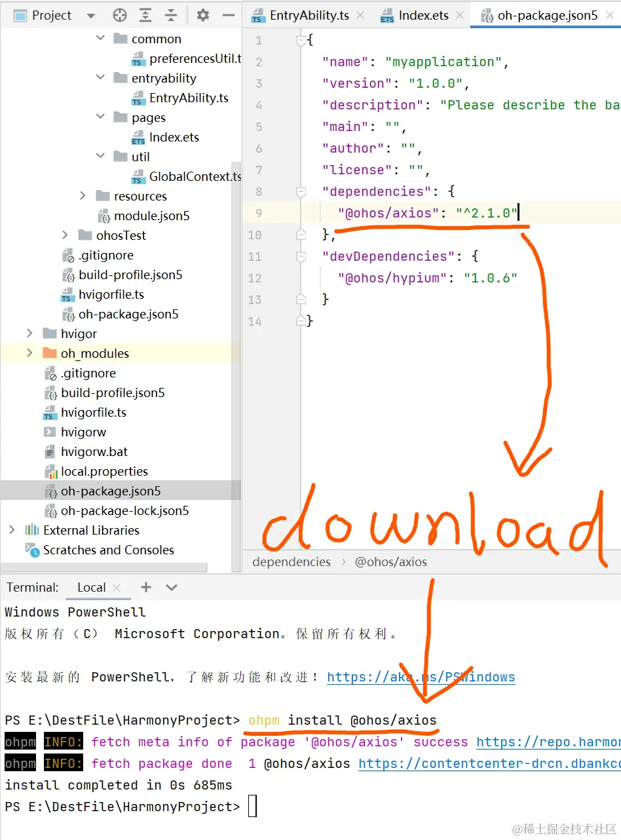Screen dimensions: 621x840
Task: Open the terminal sessions dropdown arrow
Action: (x=172, y=587)
